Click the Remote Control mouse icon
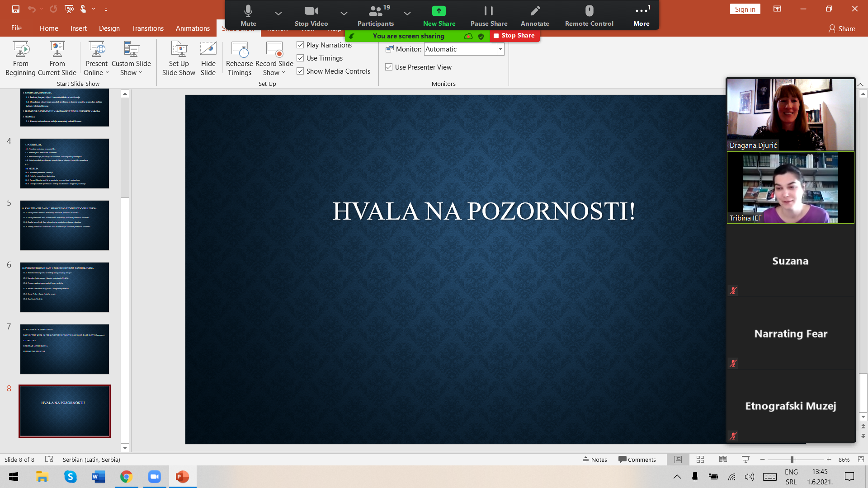This screenshot has width=868, height=488. (589, 11)
